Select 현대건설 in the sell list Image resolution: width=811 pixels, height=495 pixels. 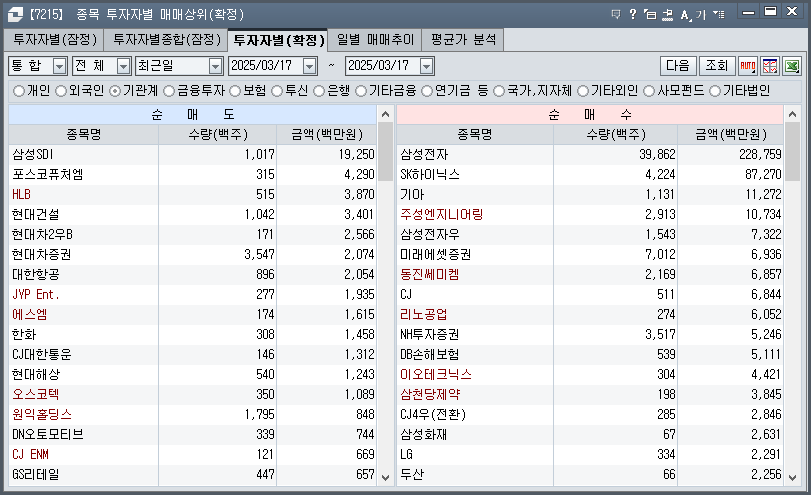coord(192,214)
